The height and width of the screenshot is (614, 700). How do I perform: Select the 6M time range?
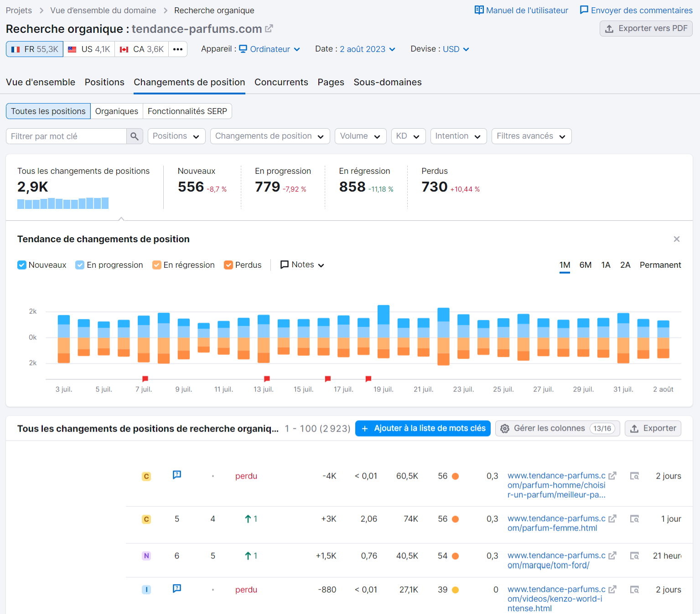(586, 265)
